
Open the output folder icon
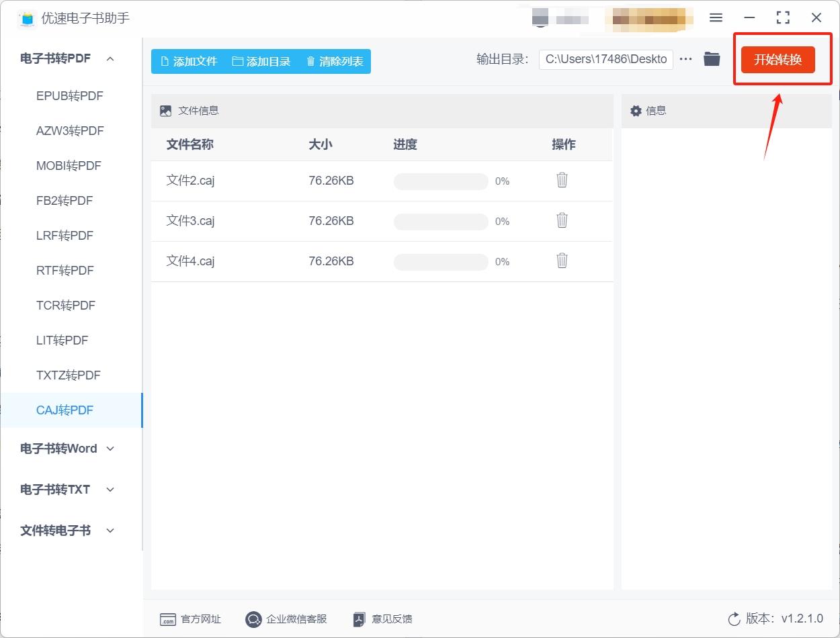[x=712, y=59]
